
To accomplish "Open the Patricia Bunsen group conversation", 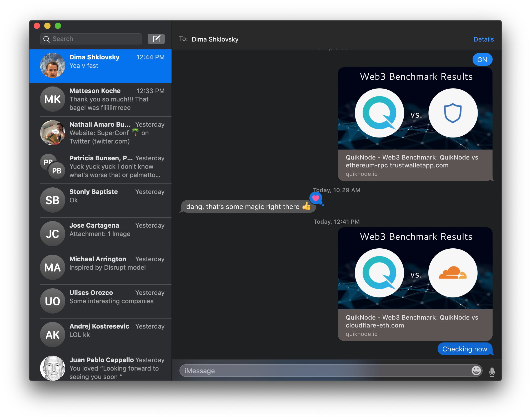I will pyautogui.click(x=101, y=167).
